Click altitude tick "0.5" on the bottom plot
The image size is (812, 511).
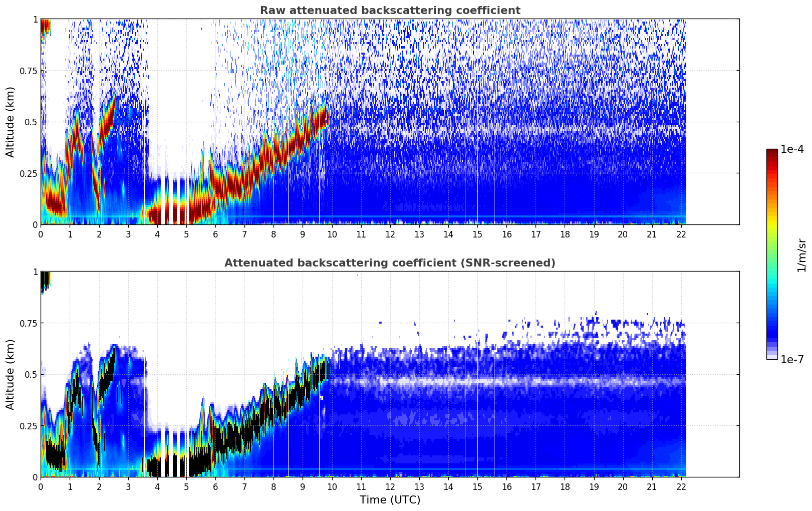pyautogui.click(x=32, y=375)
